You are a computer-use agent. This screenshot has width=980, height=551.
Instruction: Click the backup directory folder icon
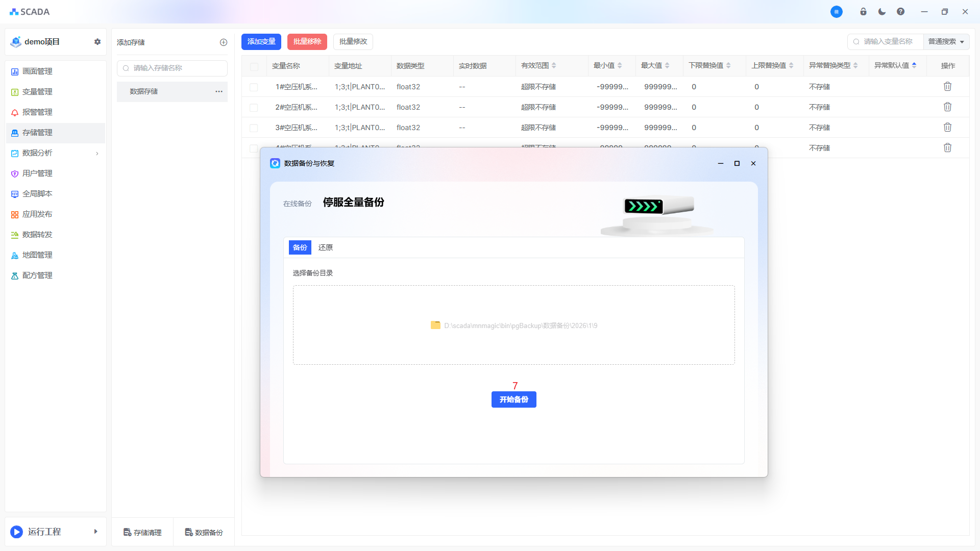tap(435, 325)
